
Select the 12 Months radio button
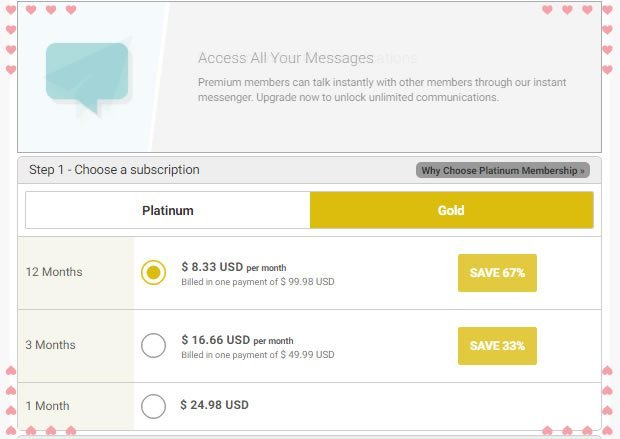[x=153, y=272]
